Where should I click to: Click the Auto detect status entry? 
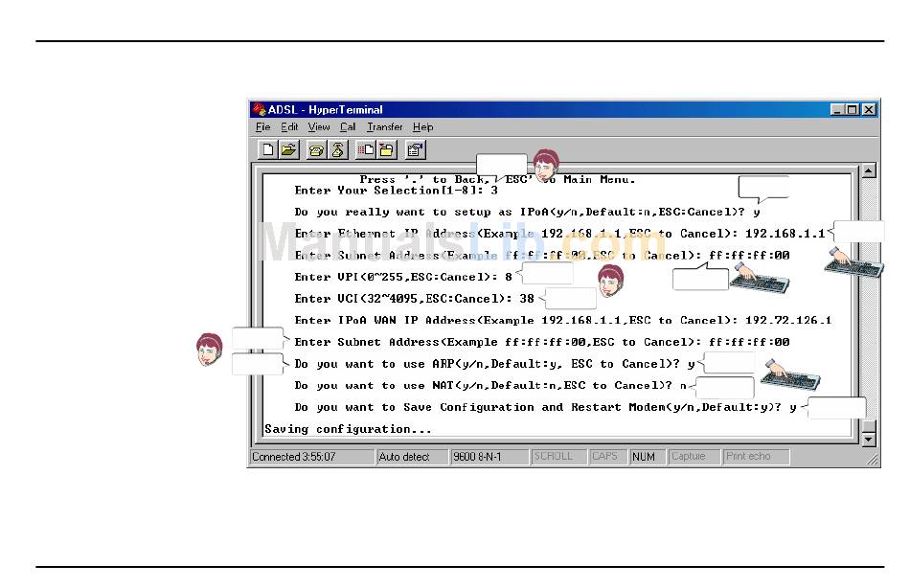412,457
